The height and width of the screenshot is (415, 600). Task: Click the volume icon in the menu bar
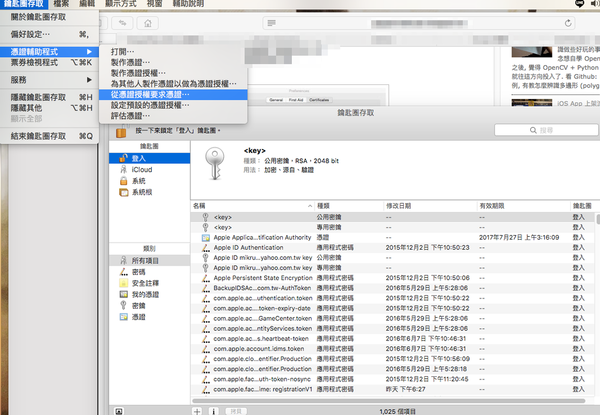point(596,3)
